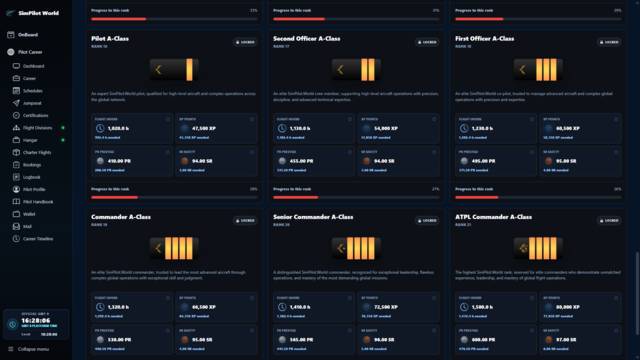Click the SR coin icon on Pilot A-Class
The height and width of the screenshot is (360, 640).
(x=184, y=161)
